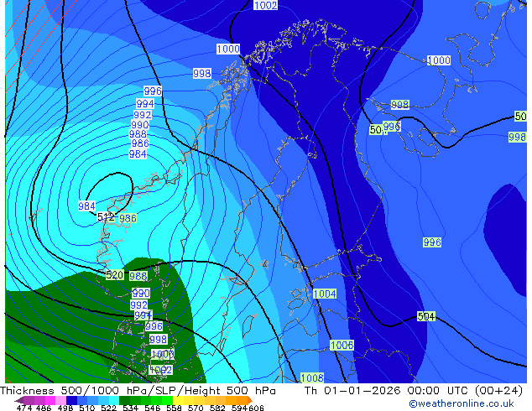The width and height of the screenshot is (532, 411).
Task: Click the '510' legend value
Action: (87, 408)
